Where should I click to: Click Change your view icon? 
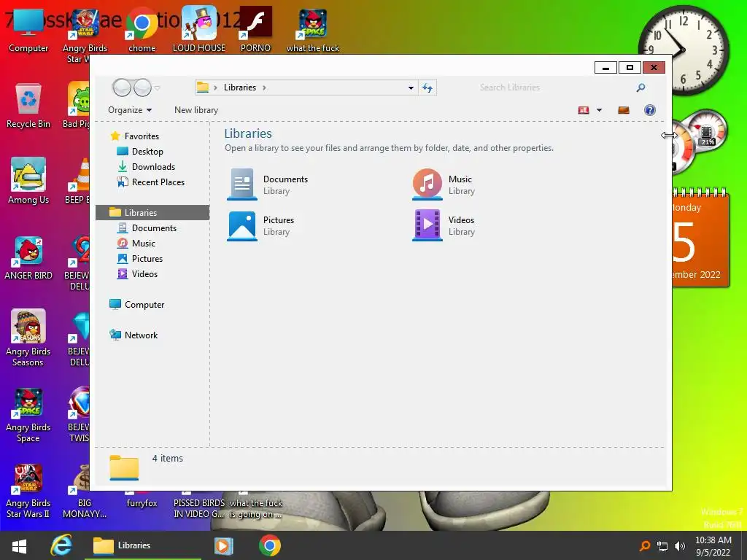tap(584, 110)
